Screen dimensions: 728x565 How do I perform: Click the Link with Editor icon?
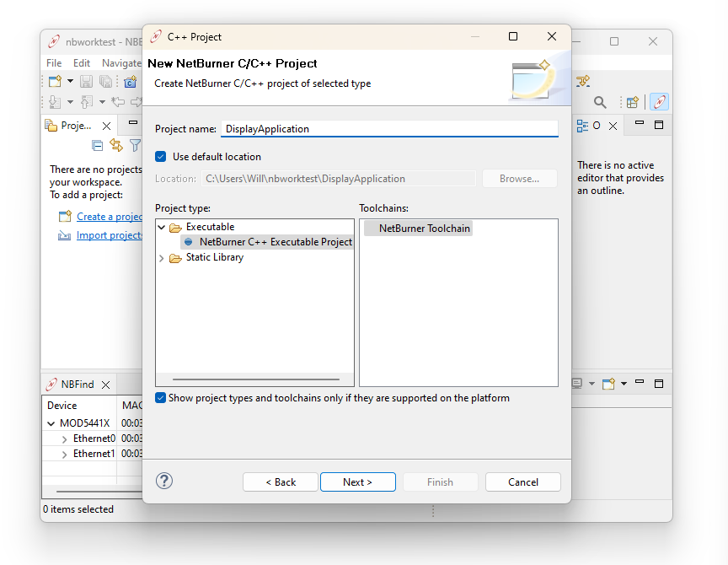[115, 145]
